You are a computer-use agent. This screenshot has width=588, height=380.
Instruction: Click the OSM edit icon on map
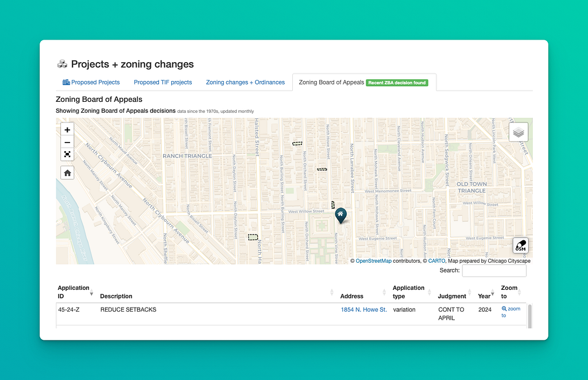520,245
